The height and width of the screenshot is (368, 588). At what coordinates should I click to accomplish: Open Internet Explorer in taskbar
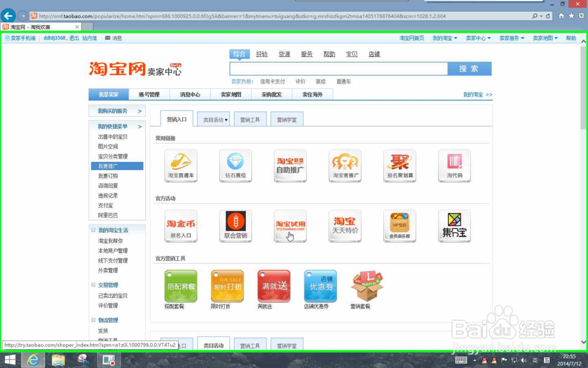33,360
